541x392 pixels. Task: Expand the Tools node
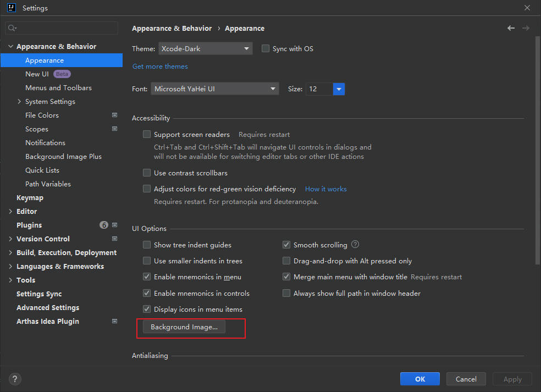[x=10, y=280]
